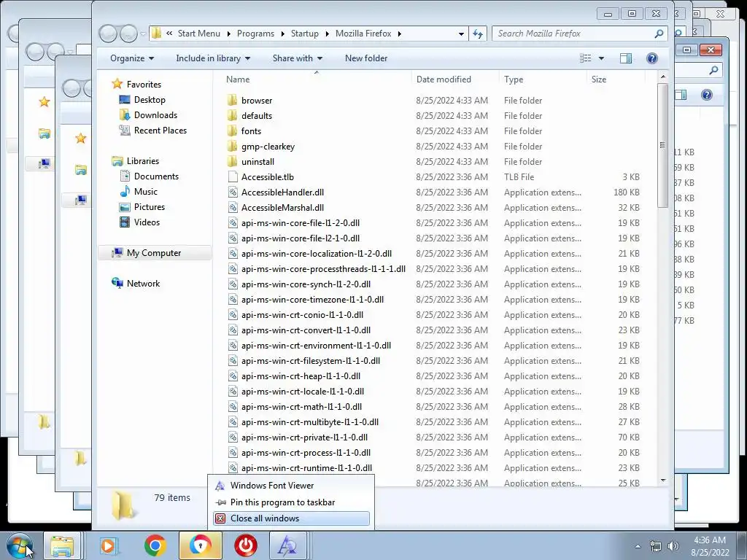Select AccessibleMarshal.dll file

pyautogui.click(x=282, y=208)
